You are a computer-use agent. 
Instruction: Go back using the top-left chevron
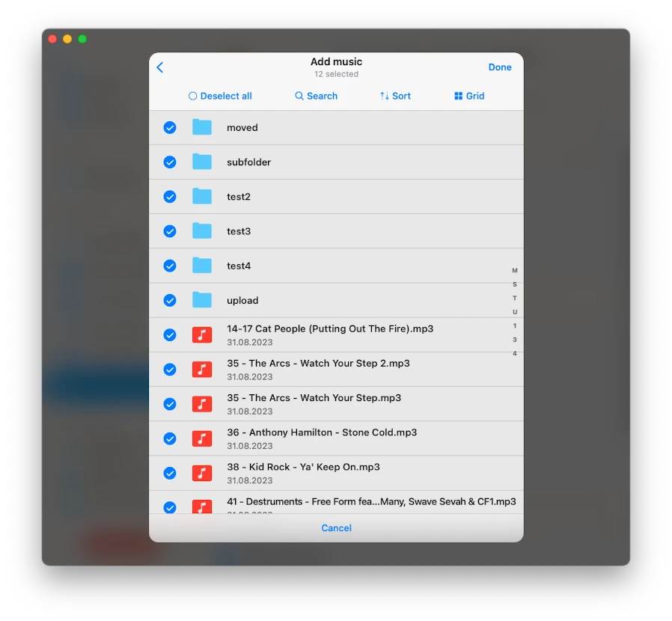[x=159, y=67]
